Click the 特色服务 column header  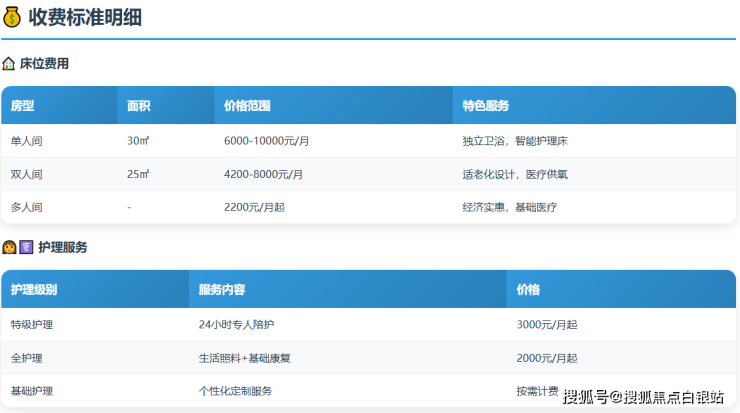[x=486, y=106]
